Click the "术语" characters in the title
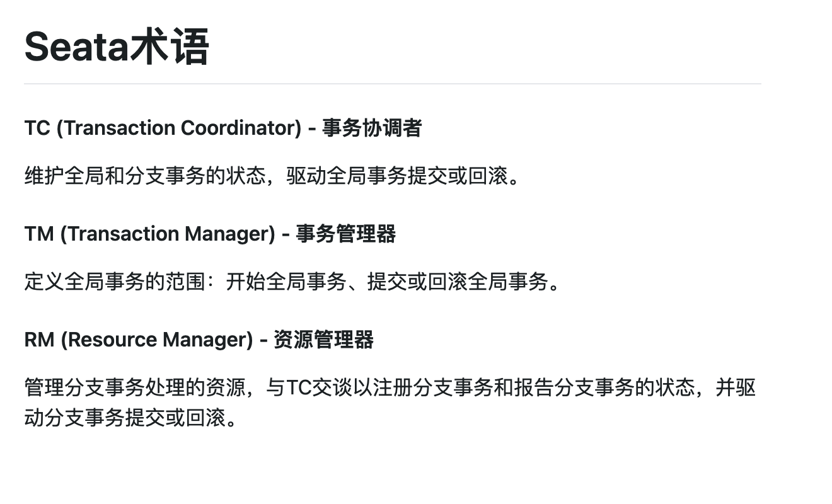 tap(170, 47)
